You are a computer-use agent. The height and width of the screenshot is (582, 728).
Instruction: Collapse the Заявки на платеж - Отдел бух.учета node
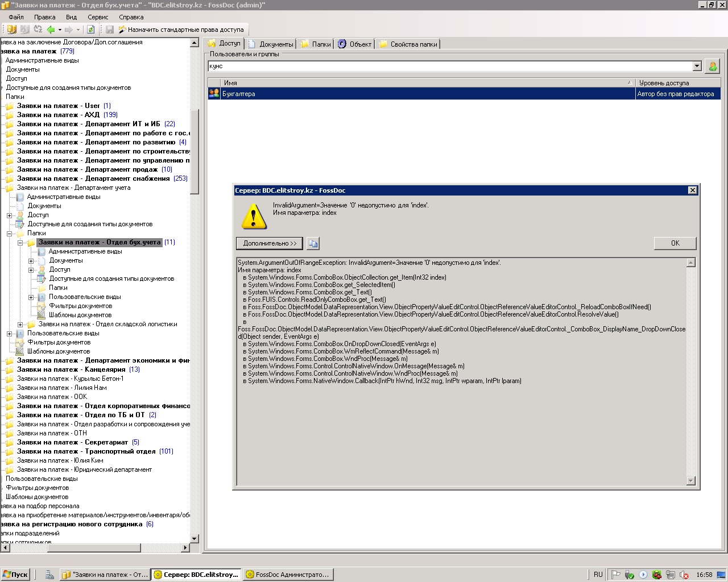pos(20,243)
